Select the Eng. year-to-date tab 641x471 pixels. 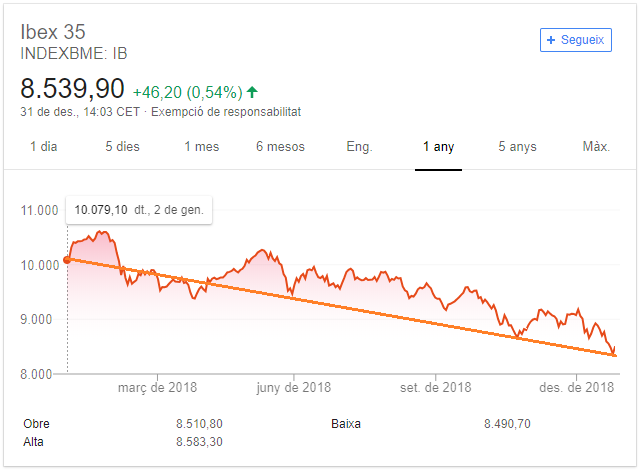(x=359, y=147)
